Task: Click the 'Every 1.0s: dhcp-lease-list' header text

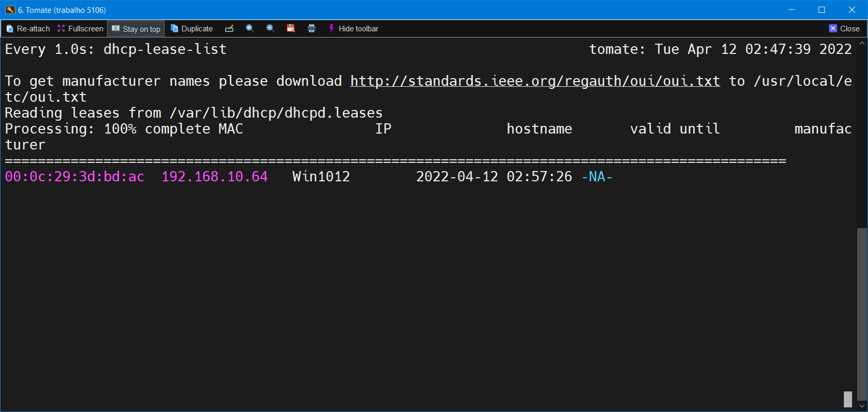Action: click(116, 49)
